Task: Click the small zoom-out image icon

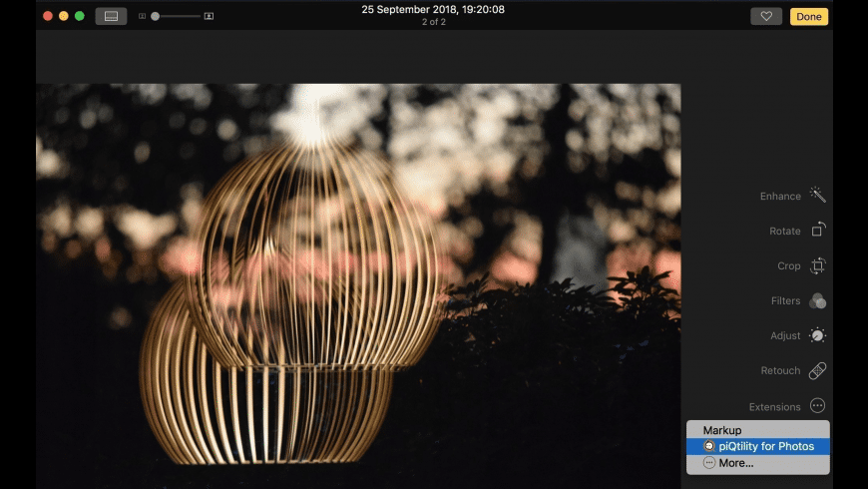Action: [x=142, y=16]
